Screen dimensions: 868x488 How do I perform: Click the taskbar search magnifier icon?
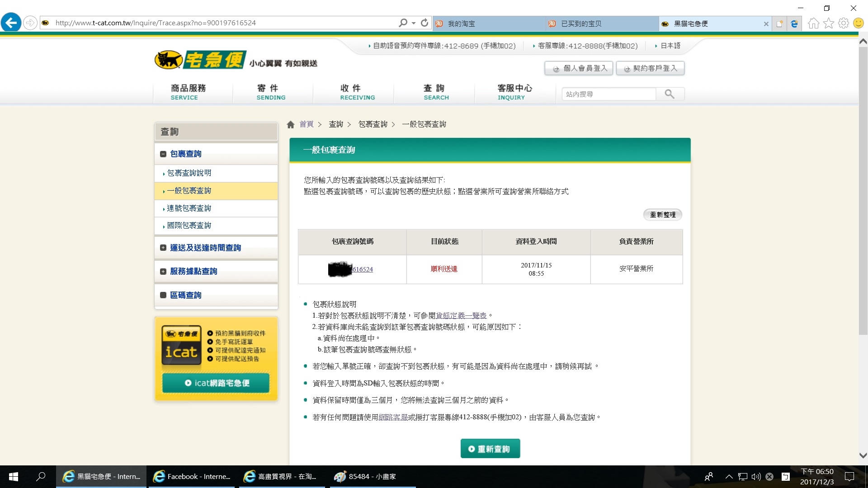coord(41,476)
